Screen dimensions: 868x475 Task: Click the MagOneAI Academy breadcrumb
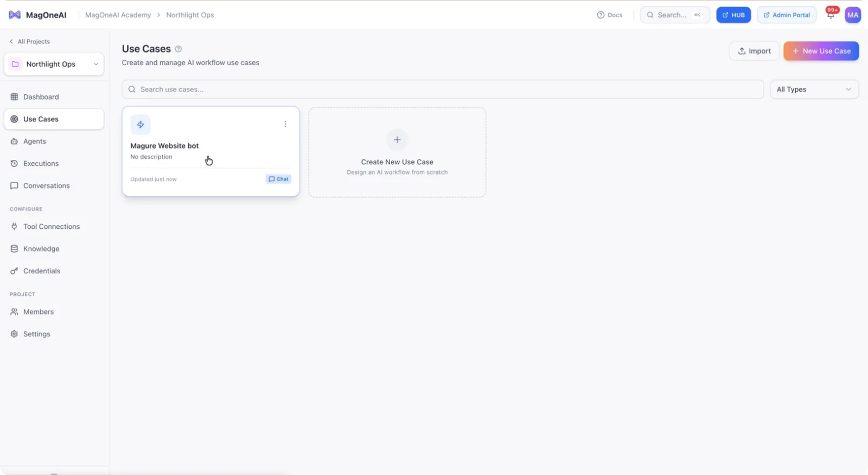point(118,15)
